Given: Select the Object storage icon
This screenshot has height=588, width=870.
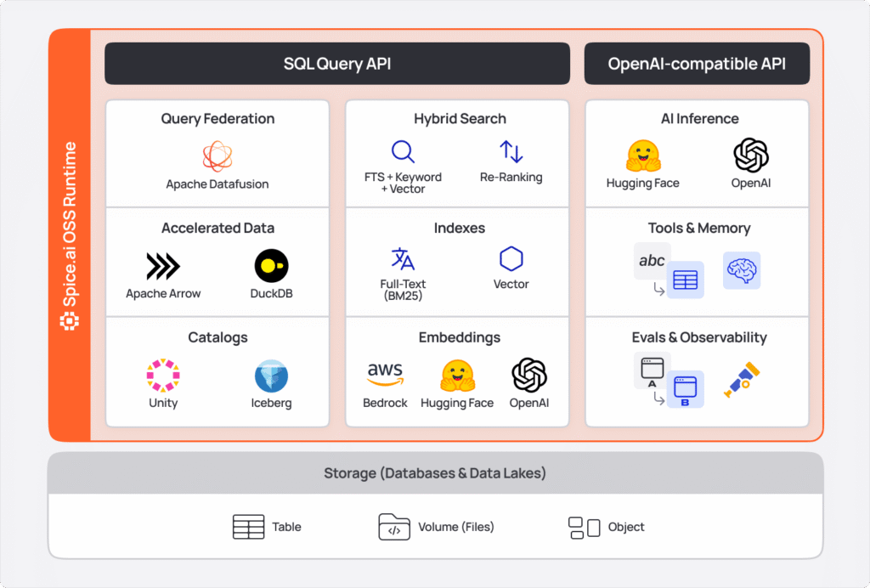Looking at the screenshot, I should pyautogui.click(x=584, y=527).
